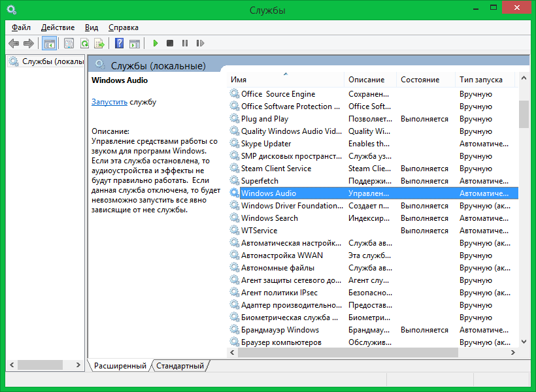Click the Restart service toolbar icon
The height and width of the screenshot is (392, 536).
200,44
